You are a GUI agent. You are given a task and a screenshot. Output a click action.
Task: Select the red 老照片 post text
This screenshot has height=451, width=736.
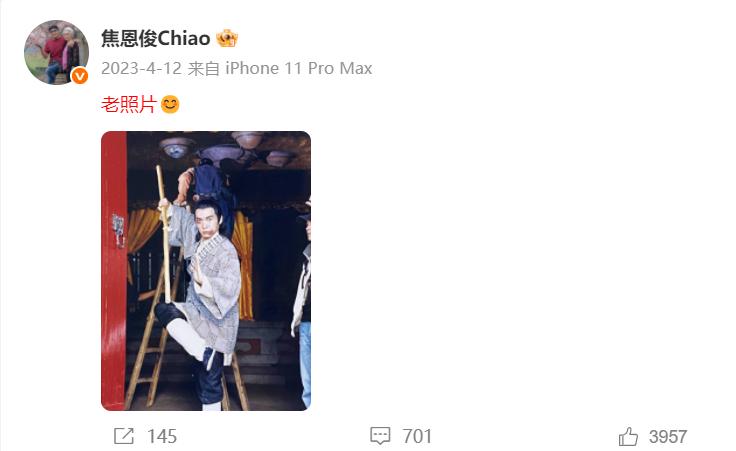(128, 104)
